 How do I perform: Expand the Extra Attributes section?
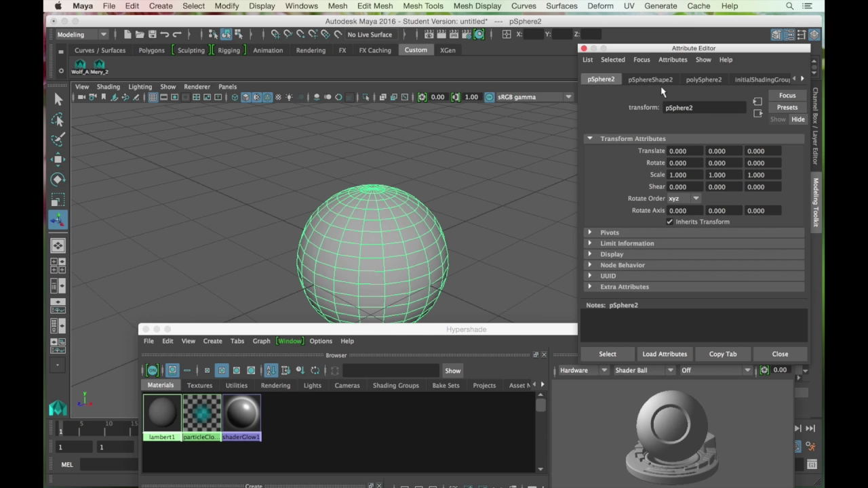click(589, 287)
